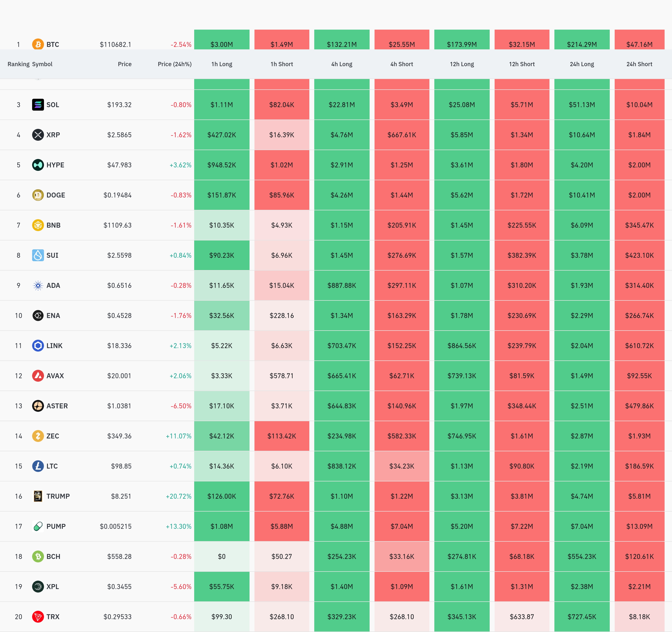The image size is (672, 632).
Task: Open the AVAX symbol link
Action: pos(55,375)
